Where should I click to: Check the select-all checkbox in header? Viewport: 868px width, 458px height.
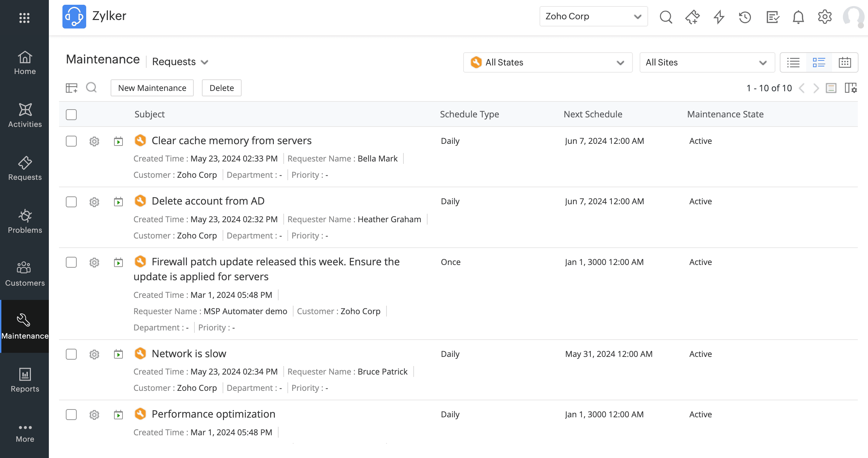pyautogui.click(x=71, y=115)
